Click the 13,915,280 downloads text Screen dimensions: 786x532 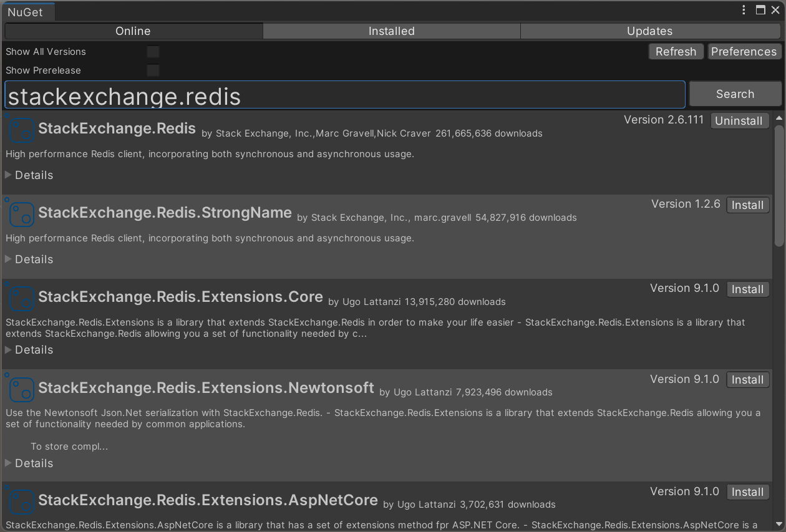(x=455, y=302)
